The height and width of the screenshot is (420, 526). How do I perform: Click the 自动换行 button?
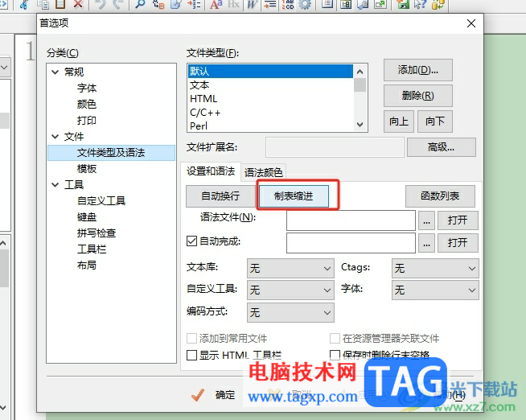click(x=220, y=196)
